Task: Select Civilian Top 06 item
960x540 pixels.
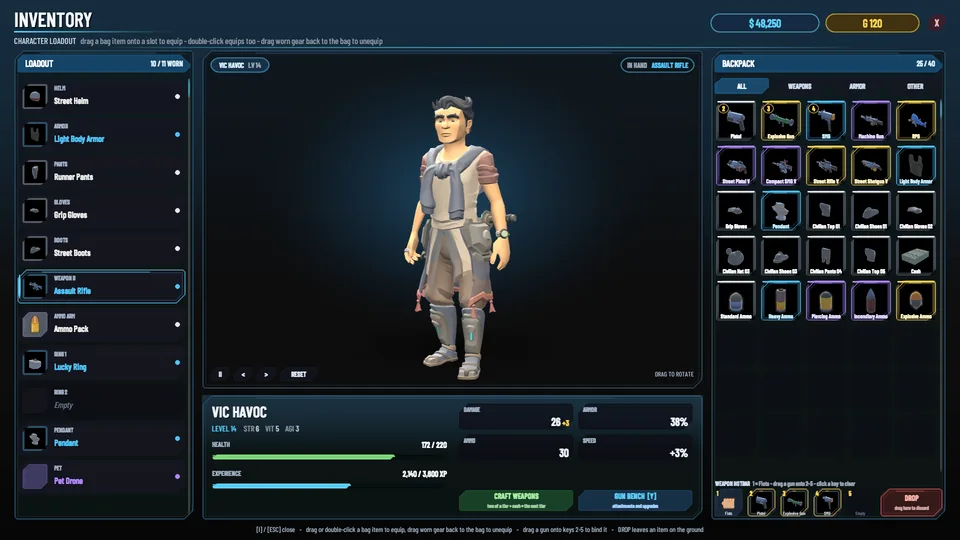Action: coord(871,256)
